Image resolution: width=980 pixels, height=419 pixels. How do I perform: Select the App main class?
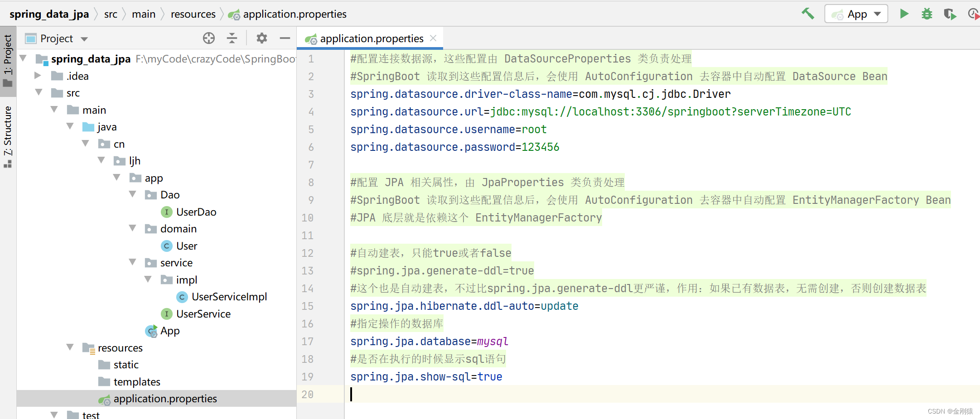[x=170, y=331]
